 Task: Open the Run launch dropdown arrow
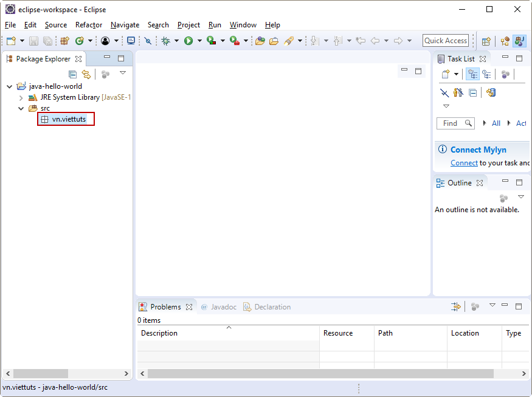pos(199,41)
